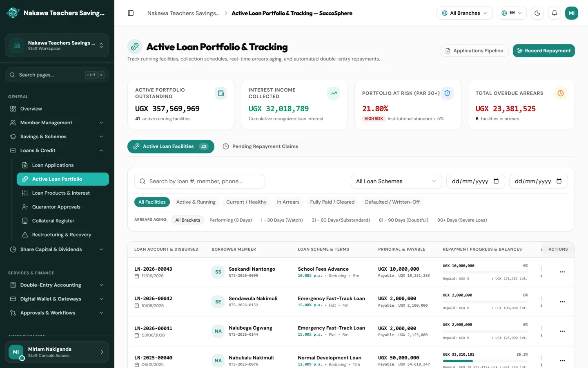This screenshot has height=368, width=588.
Task: Click search by loan number field
Action: coord(200,181)
